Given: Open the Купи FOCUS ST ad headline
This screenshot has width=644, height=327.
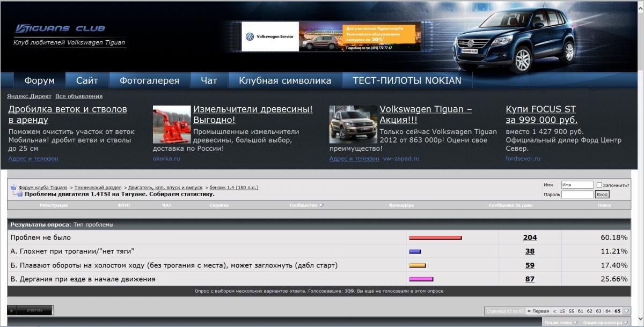Looking at the screenshot, I should click(x=541, y=114).
